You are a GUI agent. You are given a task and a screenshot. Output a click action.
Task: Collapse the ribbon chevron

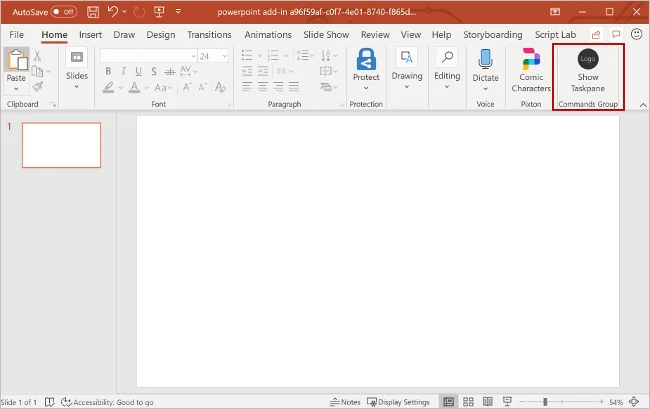[643, 105]
